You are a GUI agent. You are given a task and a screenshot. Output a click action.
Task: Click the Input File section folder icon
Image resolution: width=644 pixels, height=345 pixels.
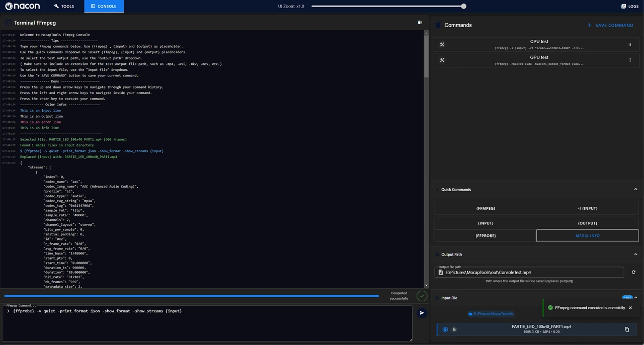[x=437, y=298]
